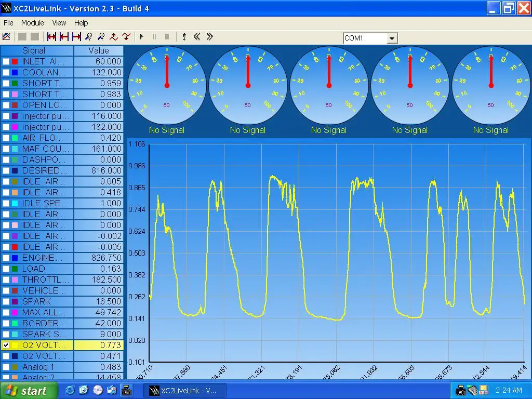Open the COM1 port dropdown arrow
The height and width of the screenshot is (399, 532).
[x=392, y=38]
